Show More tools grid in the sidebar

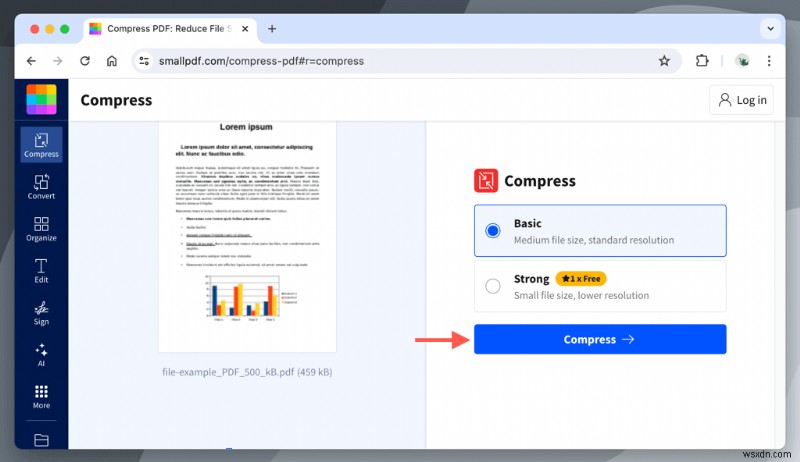pos(41,396)
